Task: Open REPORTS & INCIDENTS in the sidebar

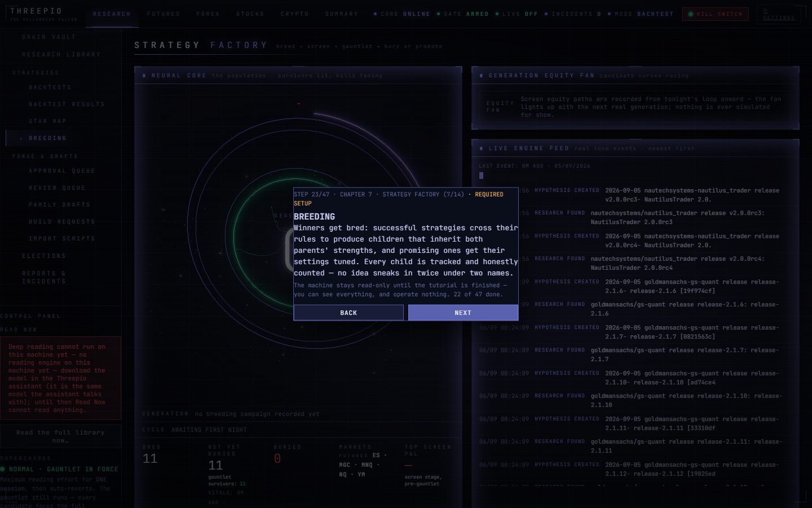Action: [44, 277]
